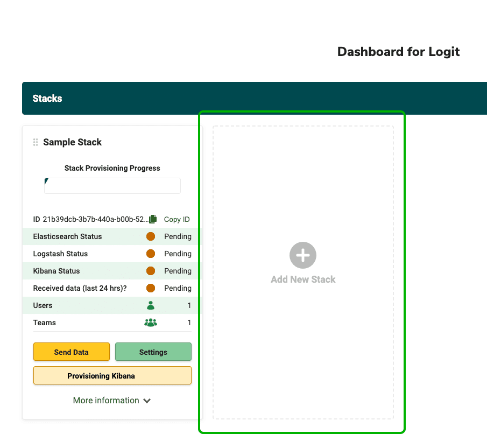
Task: Click the Received data orange status dot
Action: tap(151, 288)
